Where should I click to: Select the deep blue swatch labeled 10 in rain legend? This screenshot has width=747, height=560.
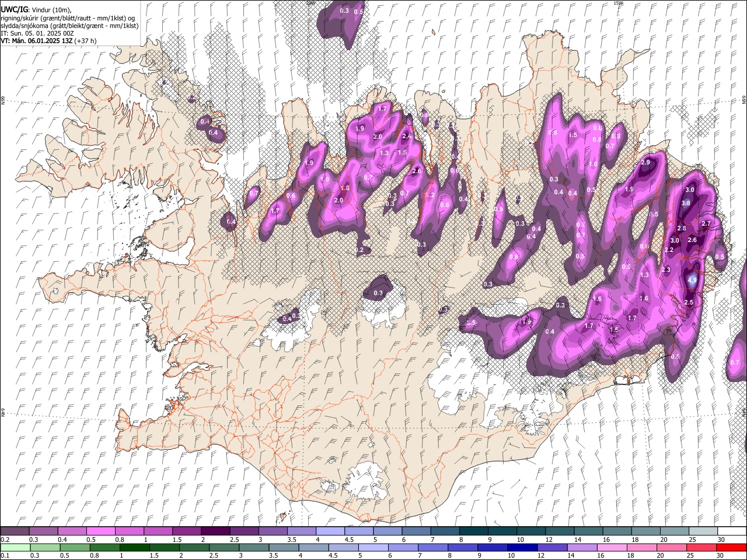[x=522, y=547]
